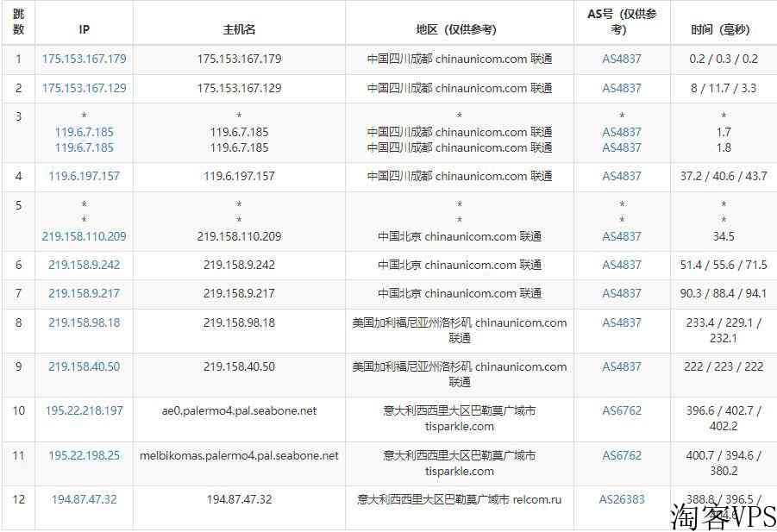Open IP link 219.158.40.50

click(x=84, y=366)
